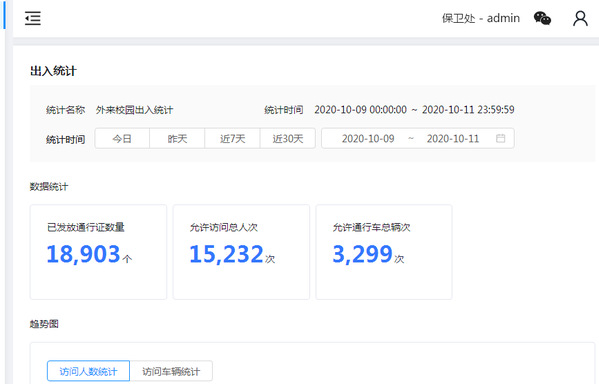This screenshot has height=384, width=599.
Task: Click the 2020-10-11 23:59:59 end timestamp
Action: (x=468, y=110)
